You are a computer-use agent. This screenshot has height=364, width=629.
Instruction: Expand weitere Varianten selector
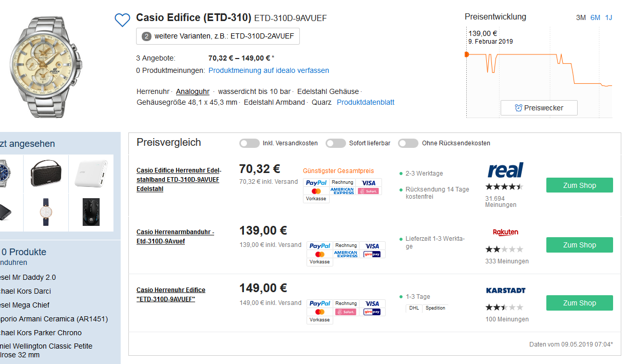pos(218,36)
